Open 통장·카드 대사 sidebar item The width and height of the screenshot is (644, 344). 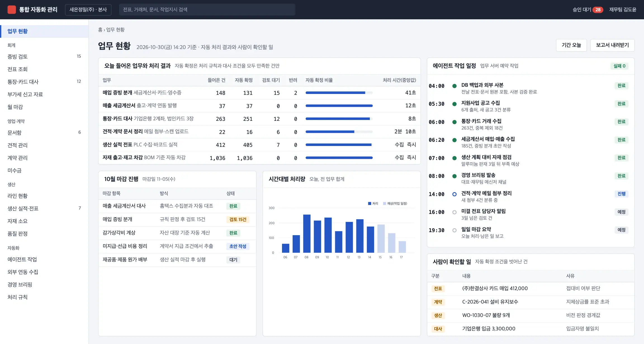[x=44, y=82]
